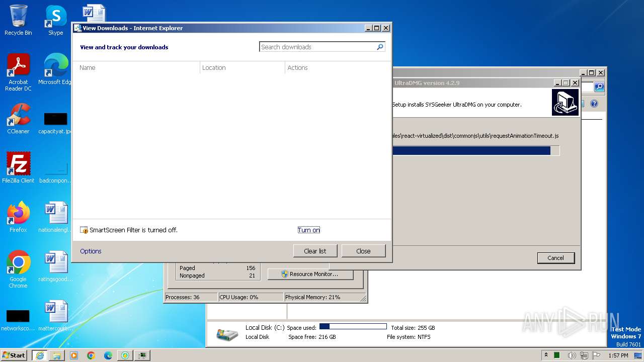Screen dimensions: 644x362
Task: Launch FileZilla Client shortcut
Action: 18,167
